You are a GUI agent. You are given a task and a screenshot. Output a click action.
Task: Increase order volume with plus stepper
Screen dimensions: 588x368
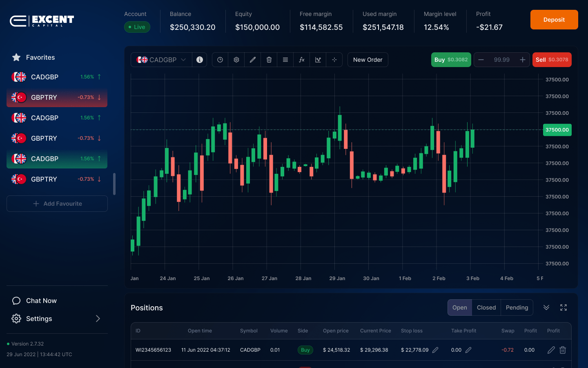pyautogui.click(x=522, y=60)
